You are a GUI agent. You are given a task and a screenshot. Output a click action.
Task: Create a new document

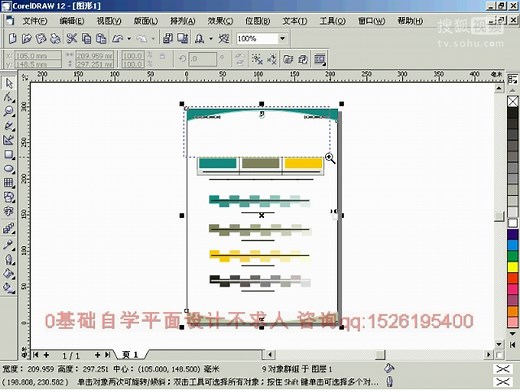[x=12, y=39]
